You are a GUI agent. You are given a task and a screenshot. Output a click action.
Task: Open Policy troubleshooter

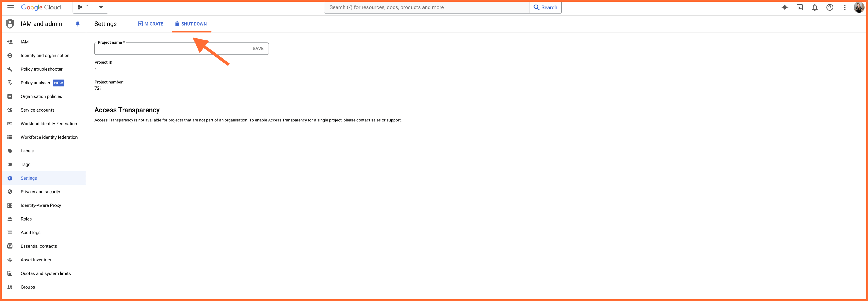coord(44,69)
